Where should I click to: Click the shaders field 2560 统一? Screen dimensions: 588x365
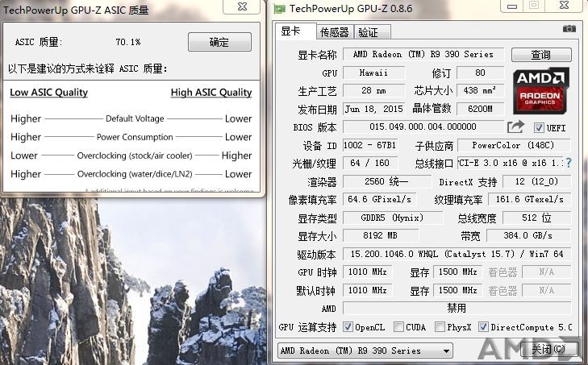click(x=386, y=181)
